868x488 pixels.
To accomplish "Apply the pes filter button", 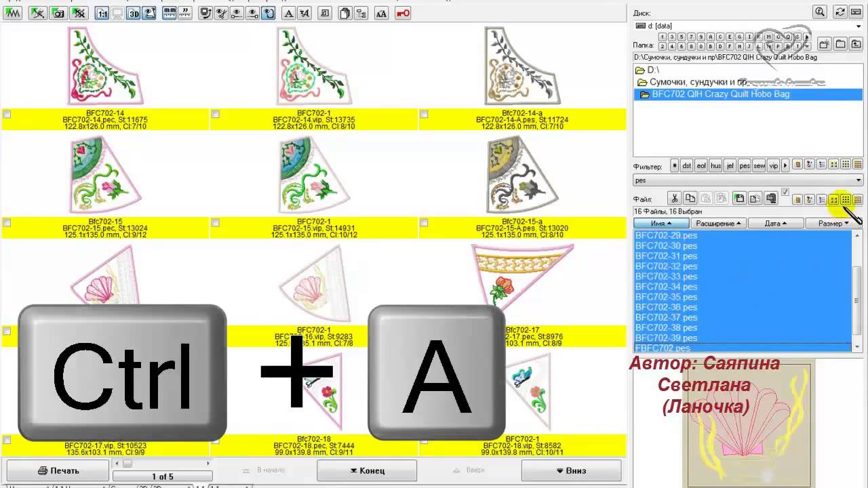I will point(745,165).
